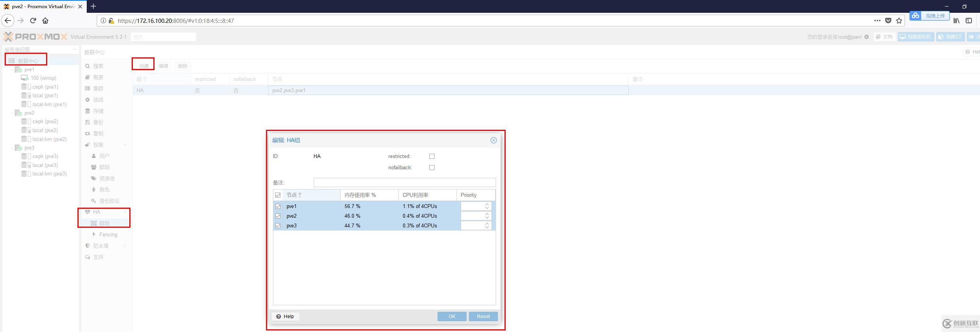Reload the page in the browser
Viewport: 980px width, 332px height.
pos(33,21)
